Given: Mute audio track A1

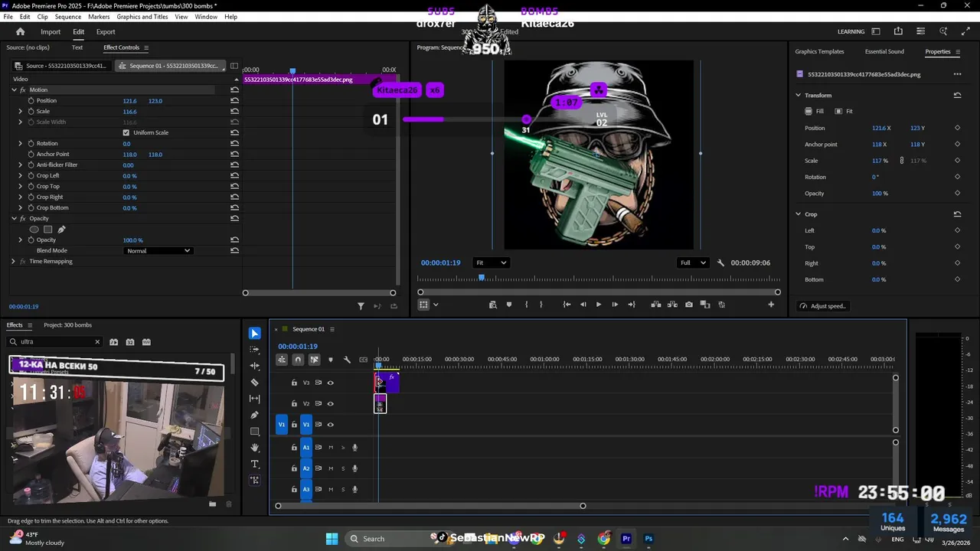Looking at the screenshot, I should click(331, 448).
